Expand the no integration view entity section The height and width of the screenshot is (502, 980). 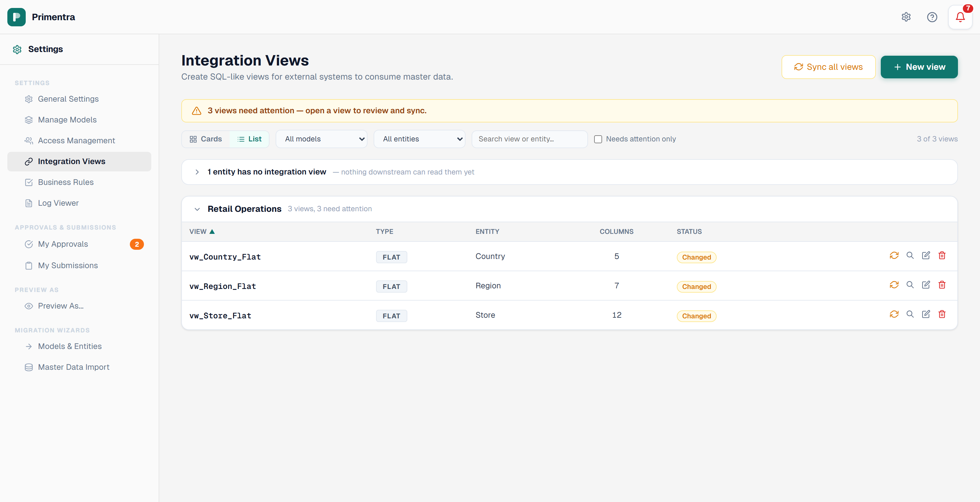pyautogui.click(x=197, y=172)
